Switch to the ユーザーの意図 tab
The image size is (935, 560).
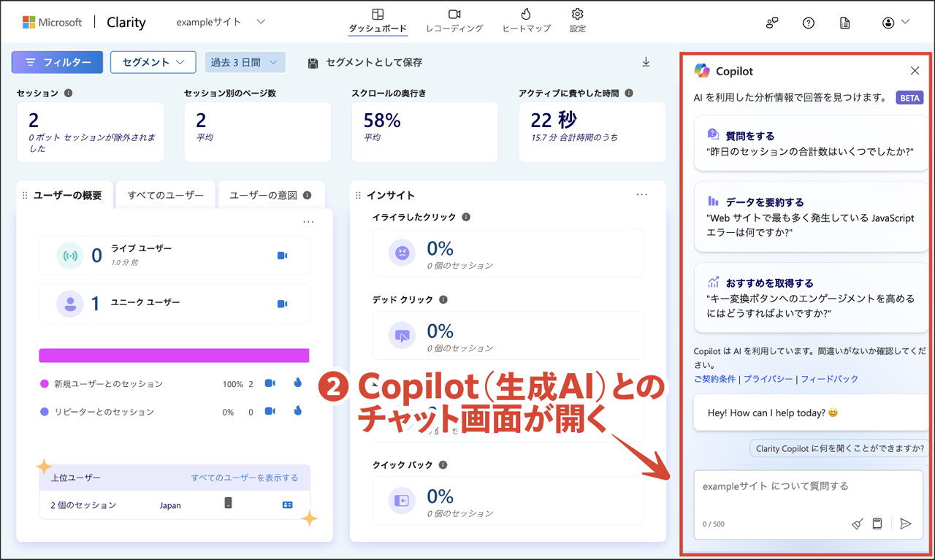pos(270,195)
